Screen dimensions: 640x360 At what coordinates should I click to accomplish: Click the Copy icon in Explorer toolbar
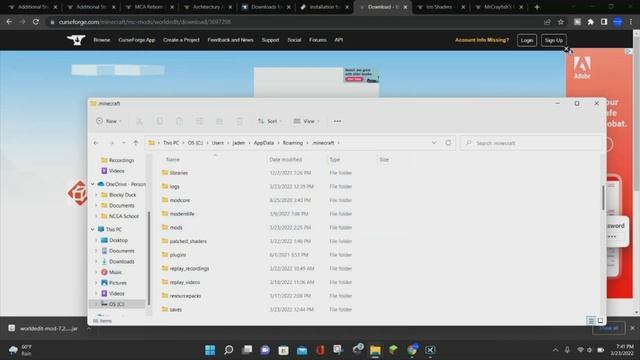pyautogui.click(x=160, y=121)
